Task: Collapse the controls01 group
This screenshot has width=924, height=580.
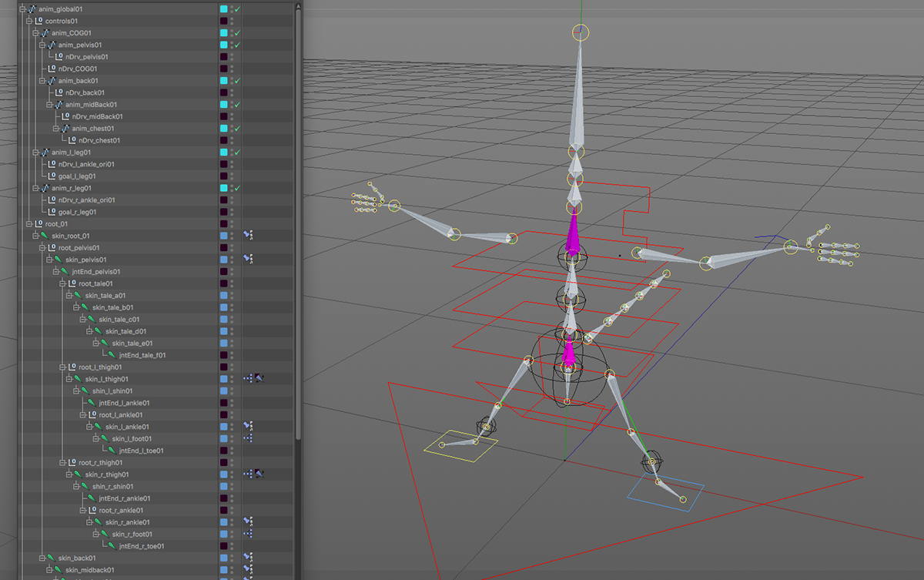Action: [29, 21]
